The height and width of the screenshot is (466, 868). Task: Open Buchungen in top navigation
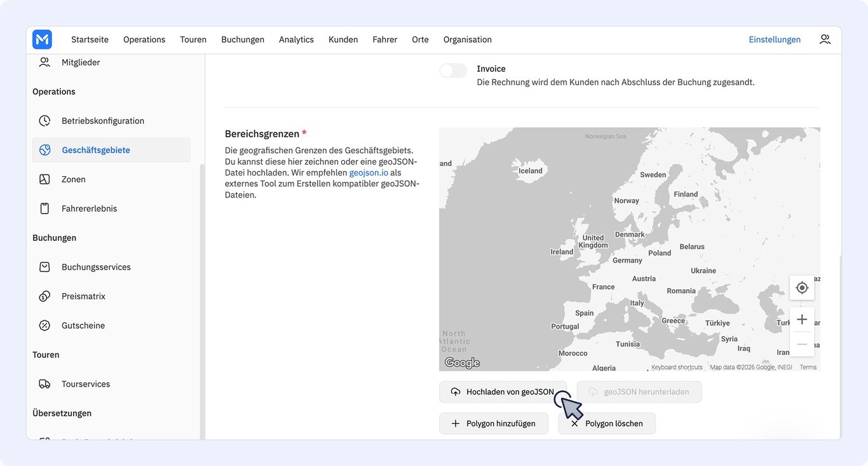coord(243,39)
